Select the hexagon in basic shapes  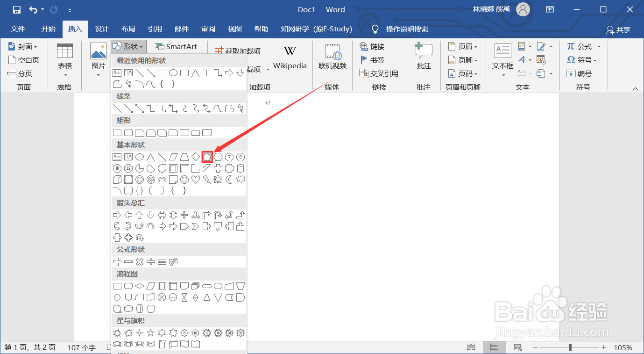218,157
